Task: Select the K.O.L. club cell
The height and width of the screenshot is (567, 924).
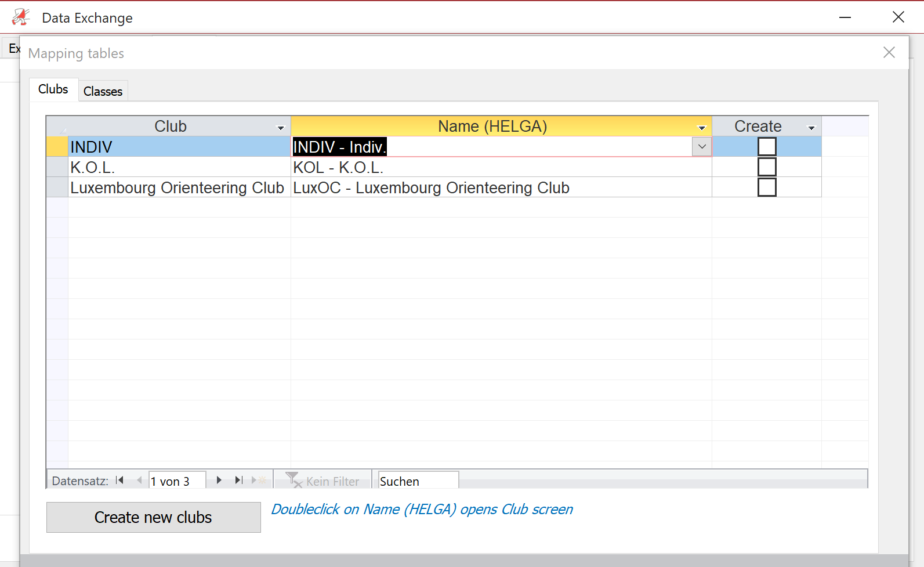Action: [179, 167]
